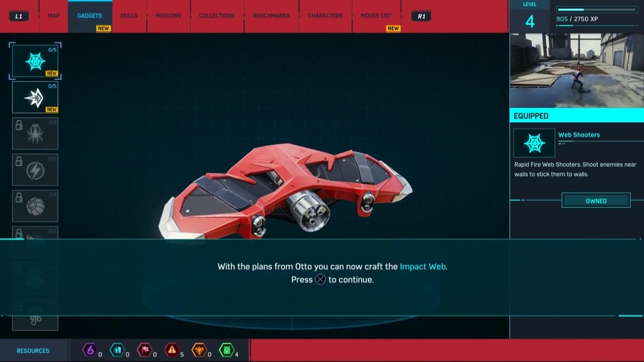Click the red base token resource icon
644x362 pixels.
pos(144,350)
